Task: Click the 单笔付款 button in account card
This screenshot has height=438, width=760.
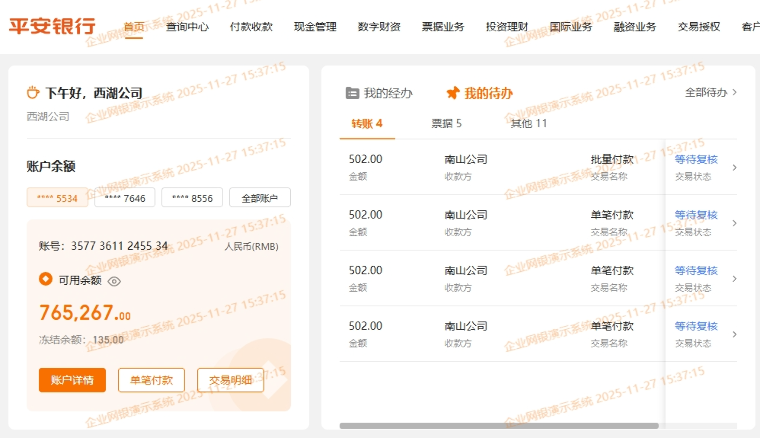Action: 151,380
